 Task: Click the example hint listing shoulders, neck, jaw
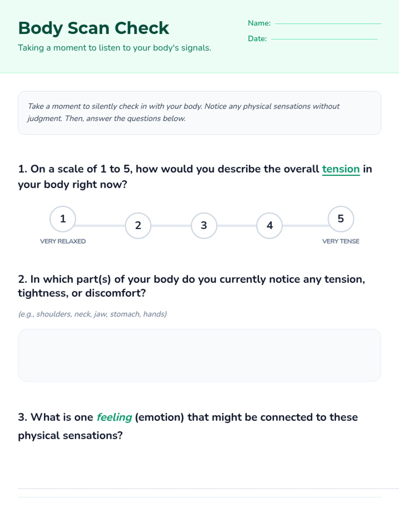point(92,314)
